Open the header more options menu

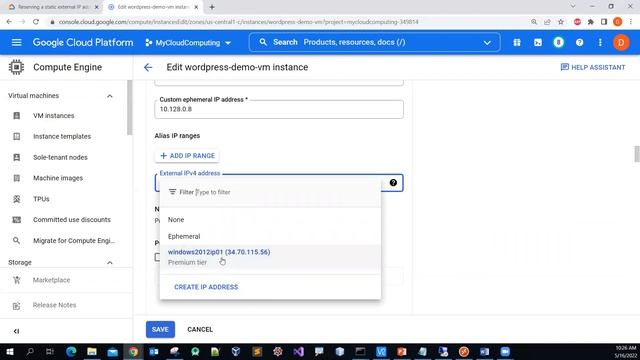pos(600,42)
